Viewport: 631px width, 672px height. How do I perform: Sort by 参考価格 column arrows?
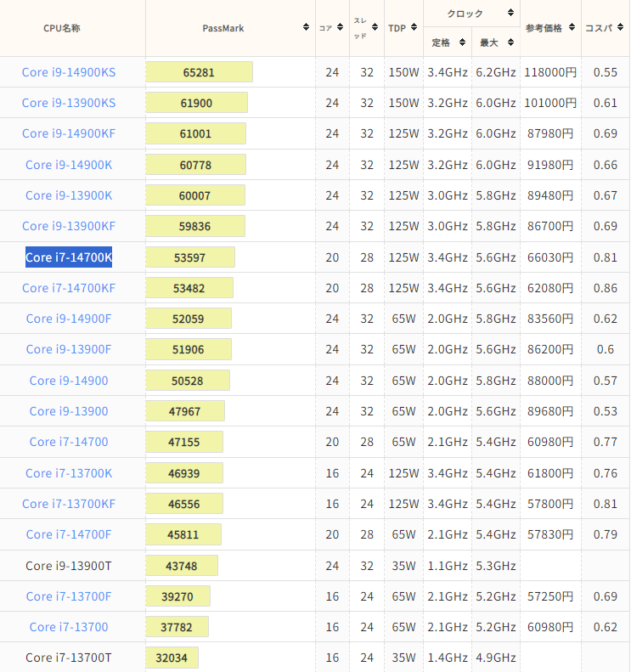[572, 27]
